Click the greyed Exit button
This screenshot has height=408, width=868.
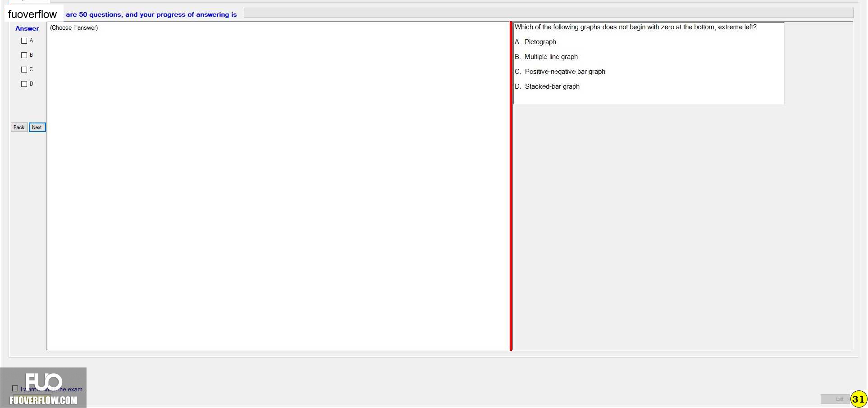click(x=835, y=399)
